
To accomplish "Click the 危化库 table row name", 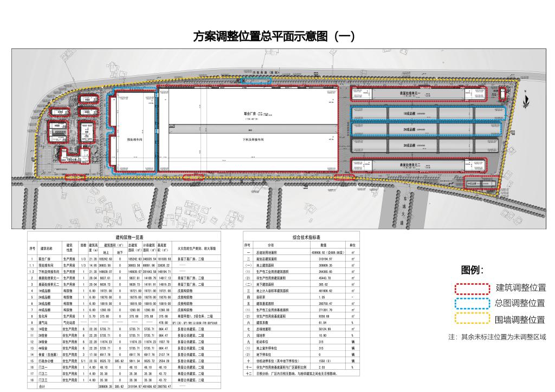I will click(43, 316).
